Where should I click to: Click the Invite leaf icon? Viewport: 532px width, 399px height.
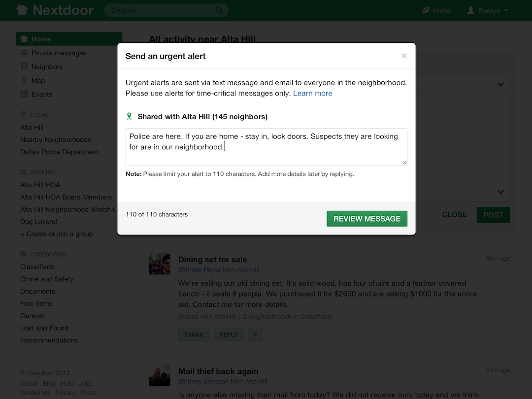[426, 10]
